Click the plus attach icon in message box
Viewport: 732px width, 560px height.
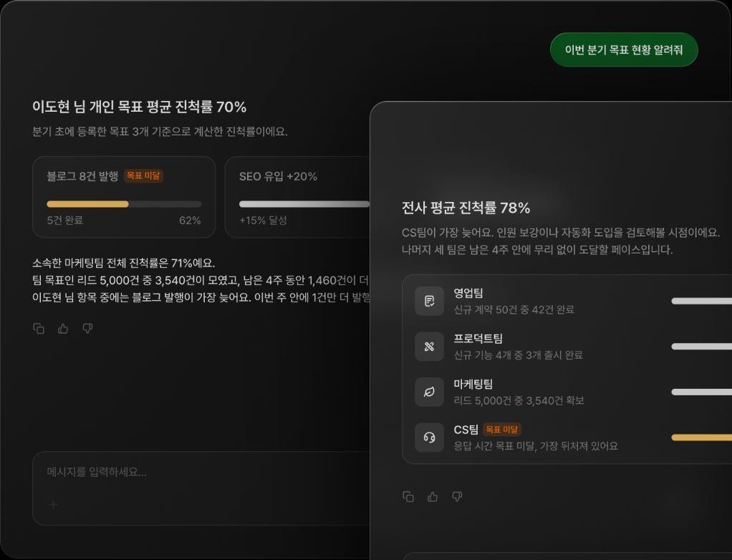pos(53,504)
